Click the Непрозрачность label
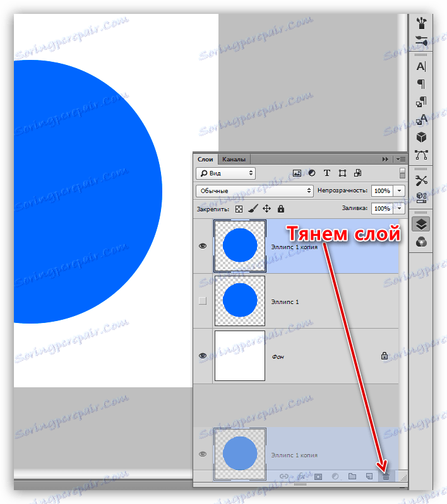Viewport: 447px width, 504px height. point(342,190)
